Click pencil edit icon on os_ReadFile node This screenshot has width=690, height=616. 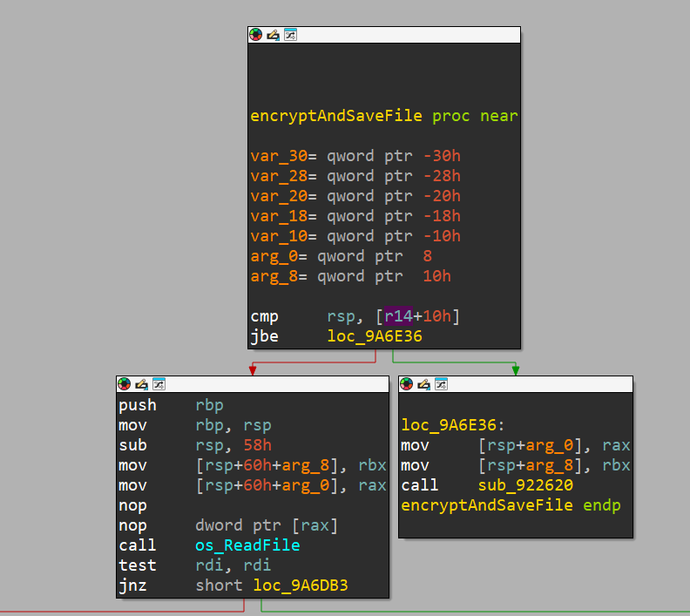click(x=141, y=384)
